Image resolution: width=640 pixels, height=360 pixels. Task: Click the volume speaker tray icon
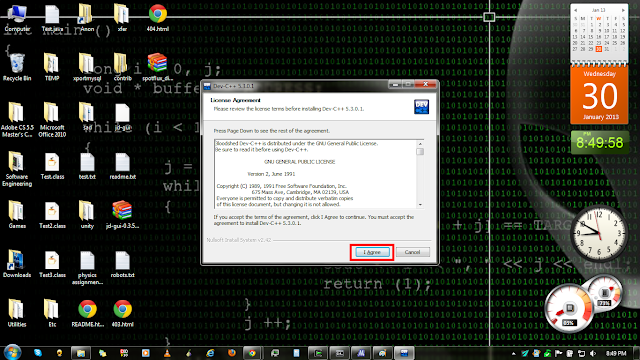[593, 353]
